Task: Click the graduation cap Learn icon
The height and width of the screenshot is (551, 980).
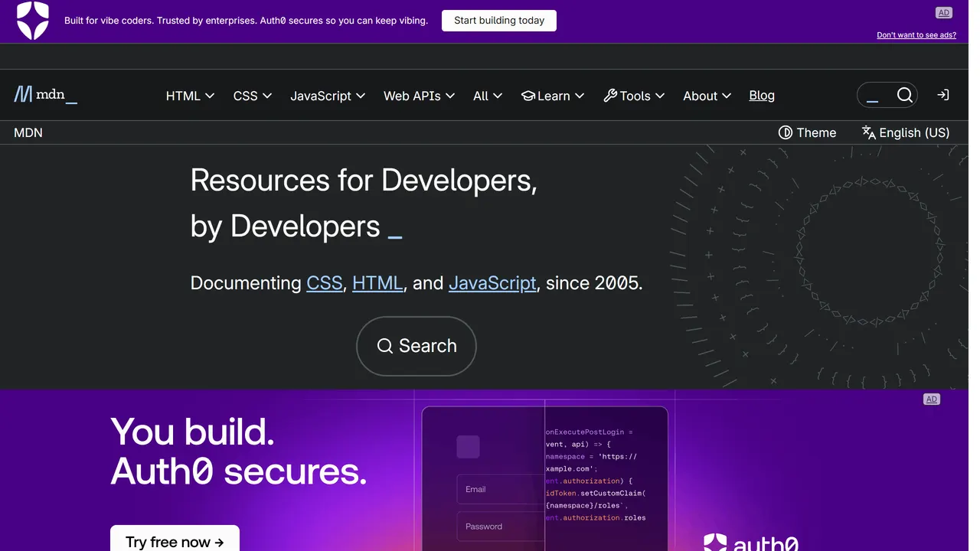Action: (x=528, y=96)
